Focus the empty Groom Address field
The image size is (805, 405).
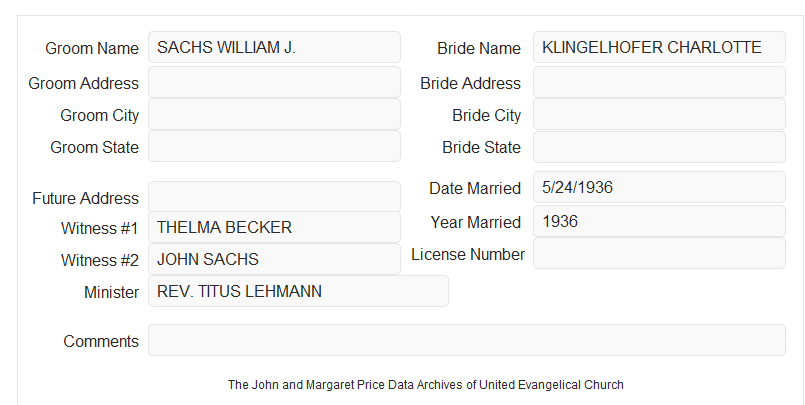274,82
